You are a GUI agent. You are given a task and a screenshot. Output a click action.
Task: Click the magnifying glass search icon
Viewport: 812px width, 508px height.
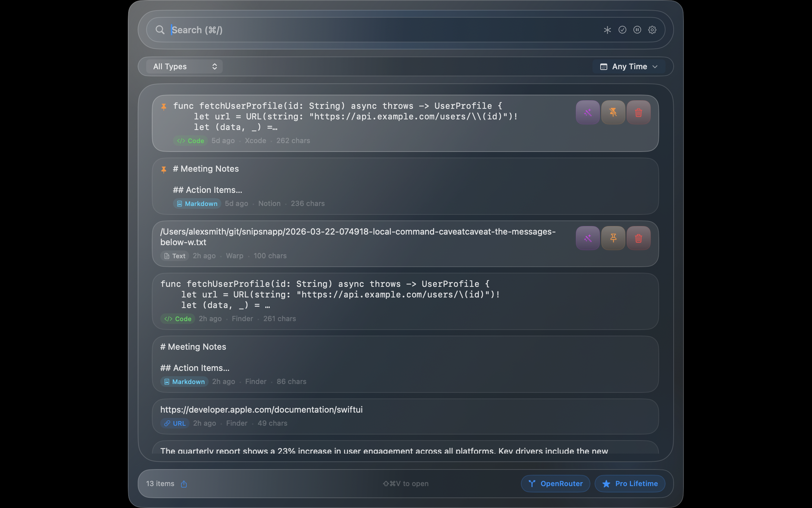pos(160,30)
